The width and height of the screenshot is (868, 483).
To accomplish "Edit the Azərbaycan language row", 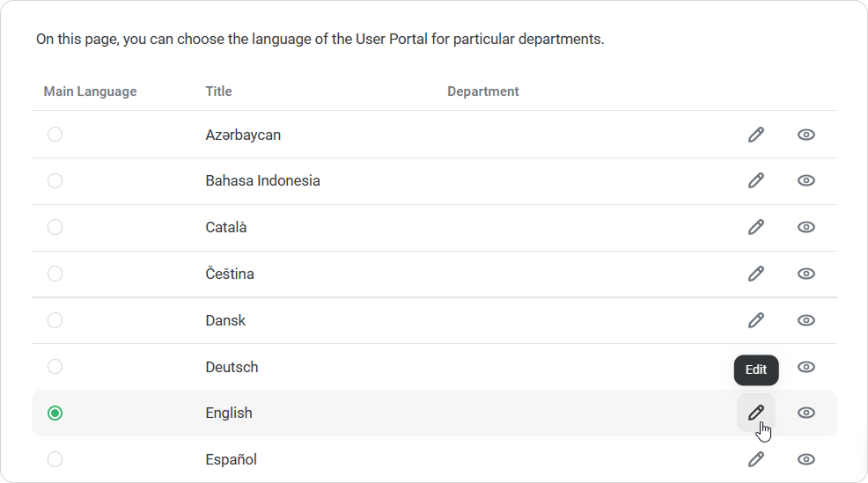I will (755, 135).
